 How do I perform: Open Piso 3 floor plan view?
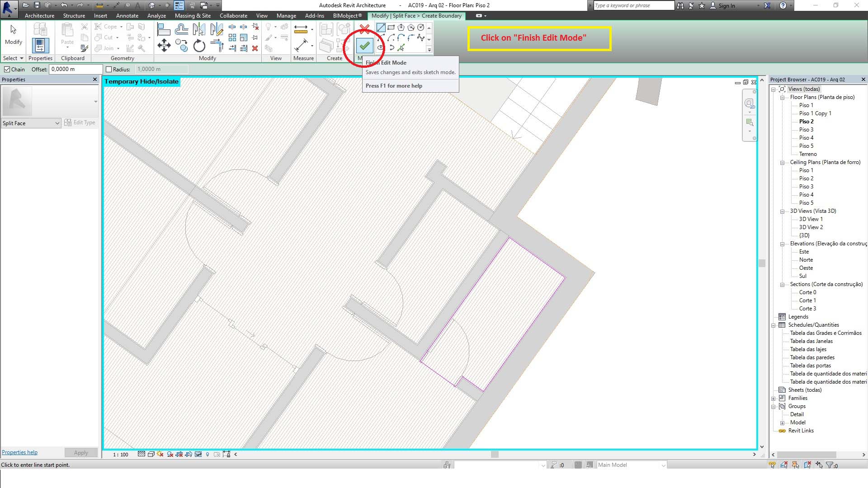point(806,130)
